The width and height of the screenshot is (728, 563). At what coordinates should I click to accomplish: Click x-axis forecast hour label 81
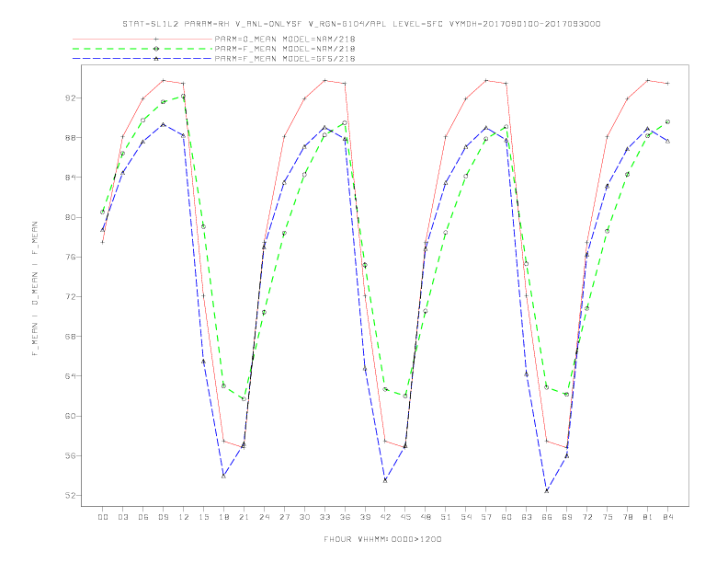[648, 517]
